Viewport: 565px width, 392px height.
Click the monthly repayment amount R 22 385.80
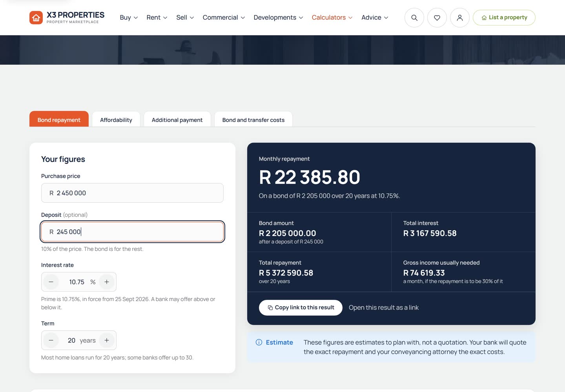(x=310, y=177)
